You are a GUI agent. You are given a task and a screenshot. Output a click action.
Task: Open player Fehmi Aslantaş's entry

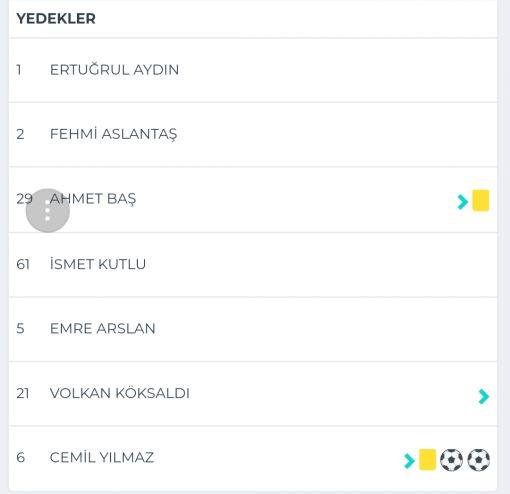(253, 134)
